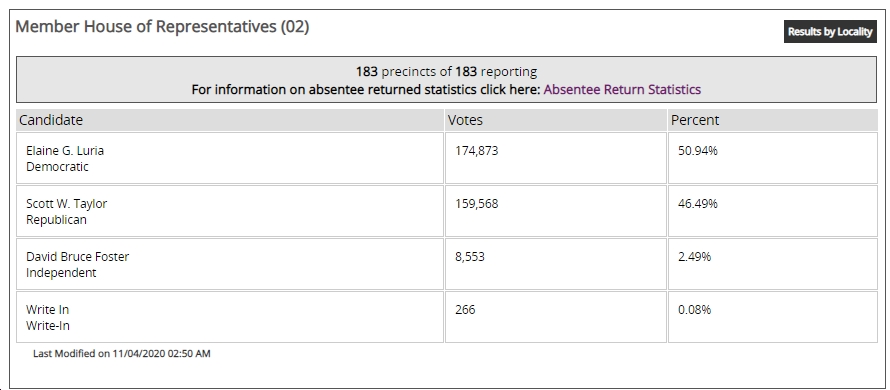Click the Member House of Representatives (02) heading
This screenshot has height=390, width=890.
pyautogui.click(x=162, y=27)
